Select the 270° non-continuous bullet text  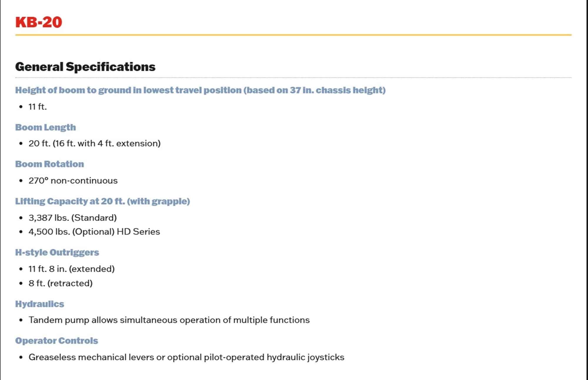coord(73,181)
